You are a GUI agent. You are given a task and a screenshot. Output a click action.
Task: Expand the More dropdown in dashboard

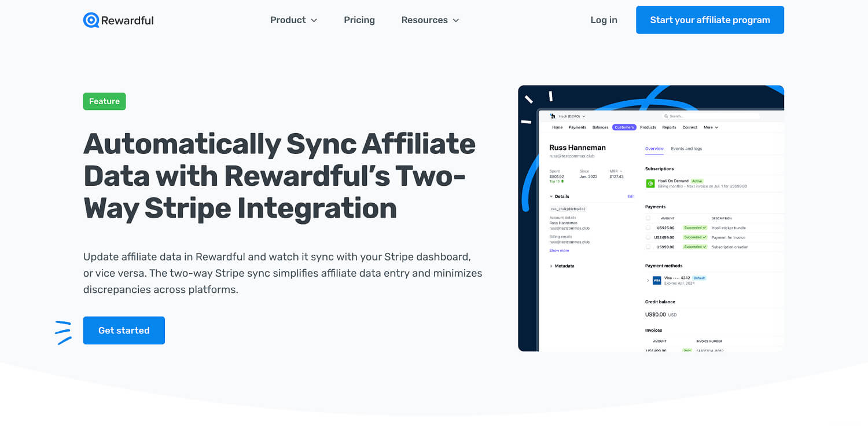click(711, 127)
